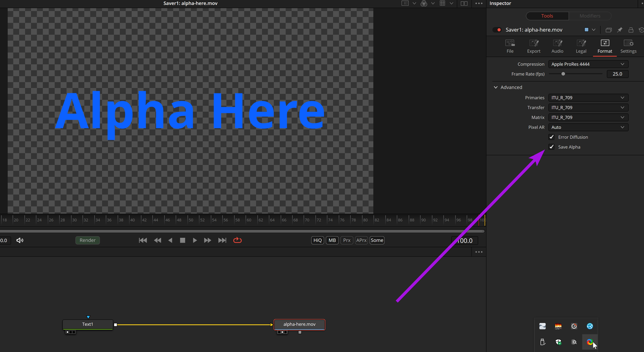644x352 pixels.
Task: Open the tile color dropdown arrow for Saver1
Action: [x=593, y=30]
